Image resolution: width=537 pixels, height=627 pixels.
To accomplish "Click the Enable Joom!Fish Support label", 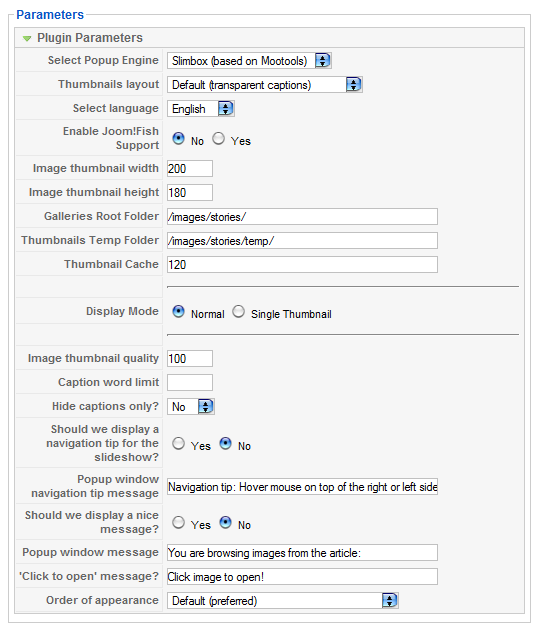I will (x=111, y=138).
